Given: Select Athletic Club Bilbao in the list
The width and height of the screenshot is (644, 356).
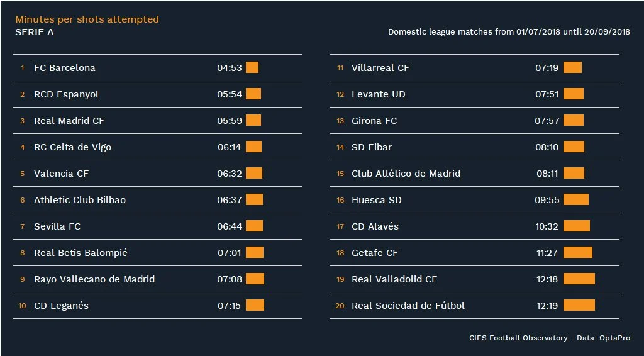Looking at the screenshot, I should click(80, 200).
